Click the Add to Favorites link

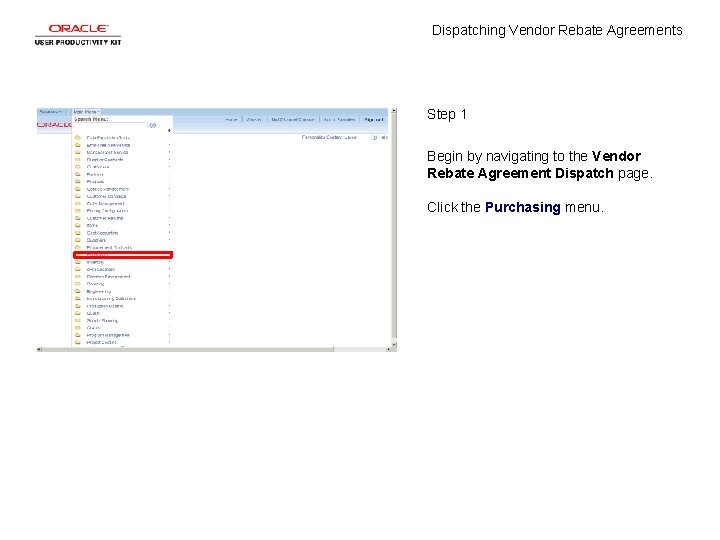339,119
